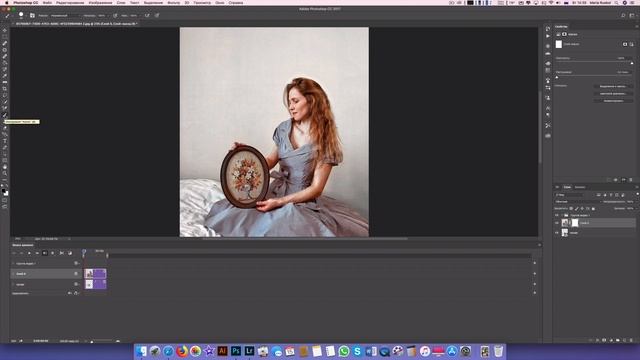Open the layer blend mode dropdown
The image size is (640, 360).
577,202
